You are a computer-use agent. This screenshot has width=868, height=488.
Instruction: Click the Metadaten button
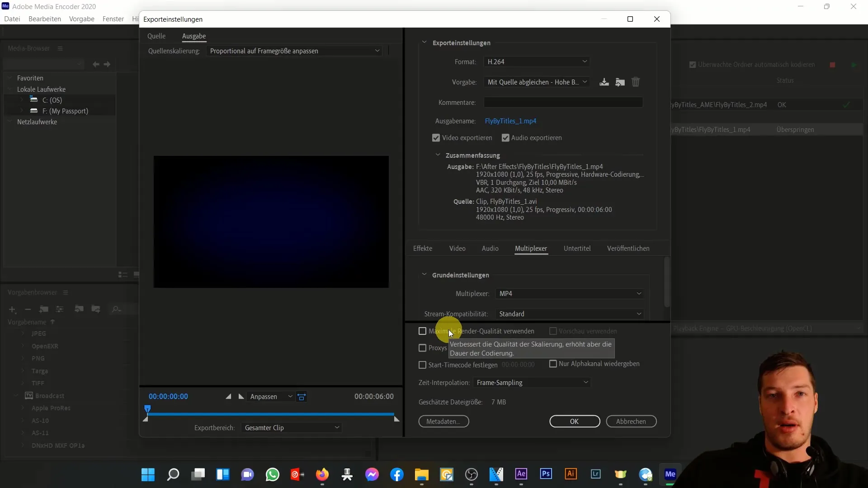[443, 422]
